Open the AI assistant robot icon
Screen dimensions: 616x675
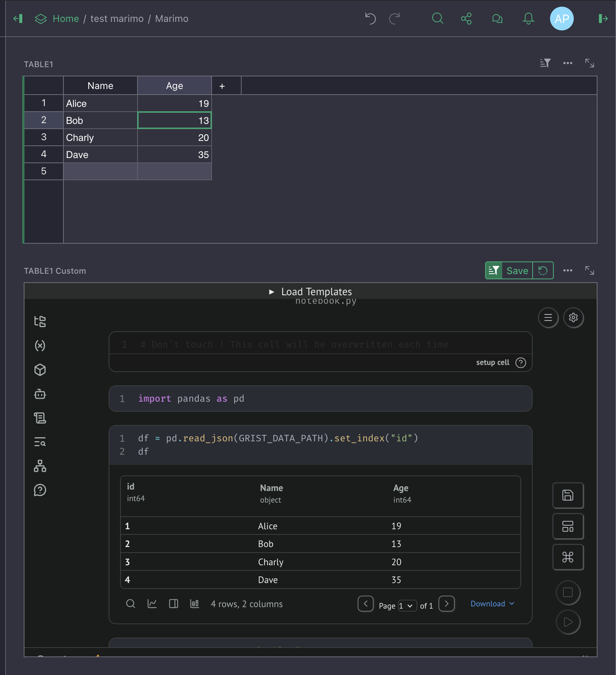pos(40,394)
